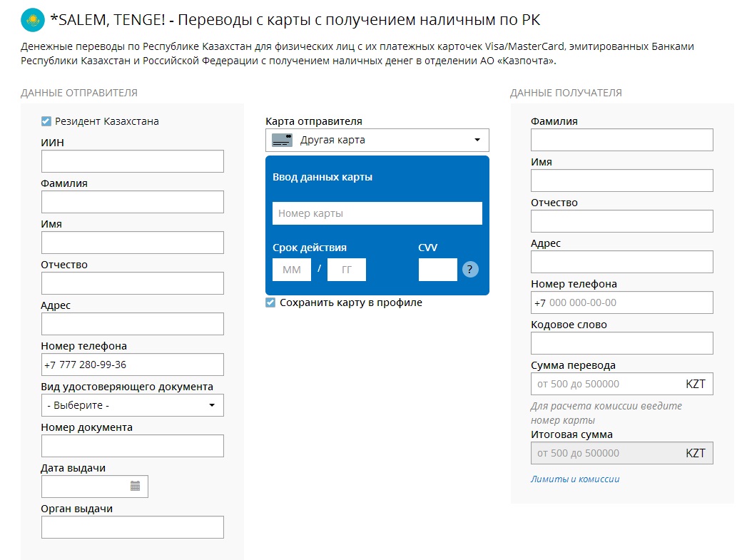Click the 'Орган выдачи' input field
The width and height of the screenshot is (742, 560).
132,527
